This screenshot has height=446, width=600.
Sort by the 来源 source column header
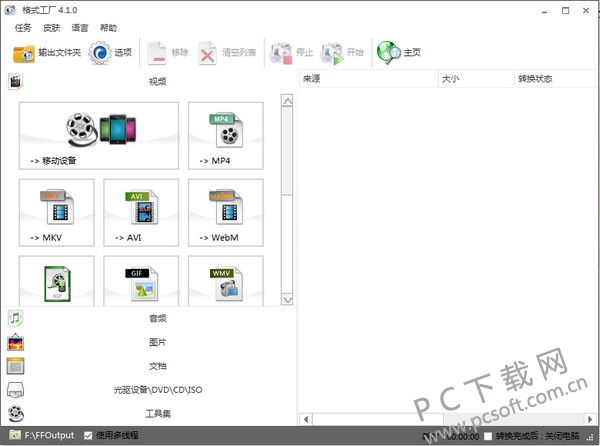tap(368, 79)
